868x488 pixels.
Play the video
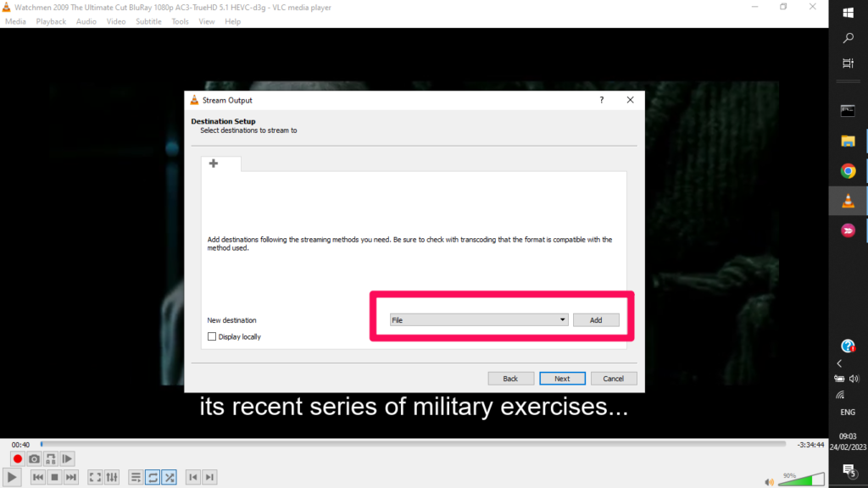[x=12, y=477]
